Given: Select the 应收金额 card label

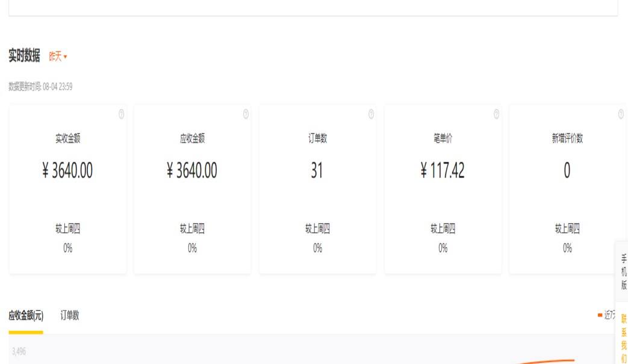Looking at the screenshot, I should 192,138.
